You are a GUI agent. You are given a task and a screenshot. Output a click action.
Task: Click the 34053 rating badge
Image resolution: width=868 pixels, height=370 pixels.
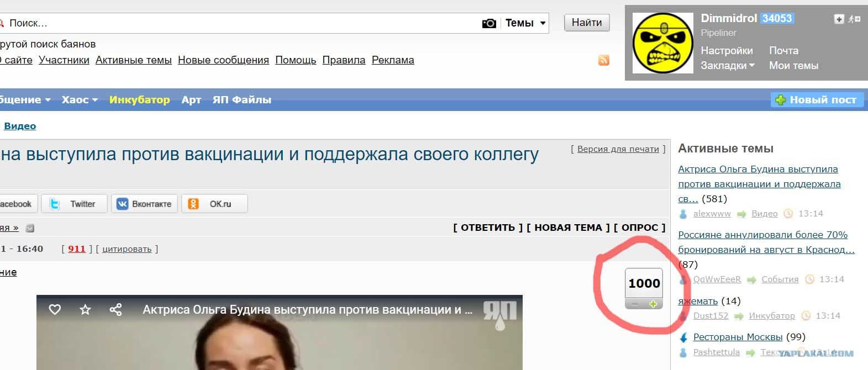coord(777,18)
